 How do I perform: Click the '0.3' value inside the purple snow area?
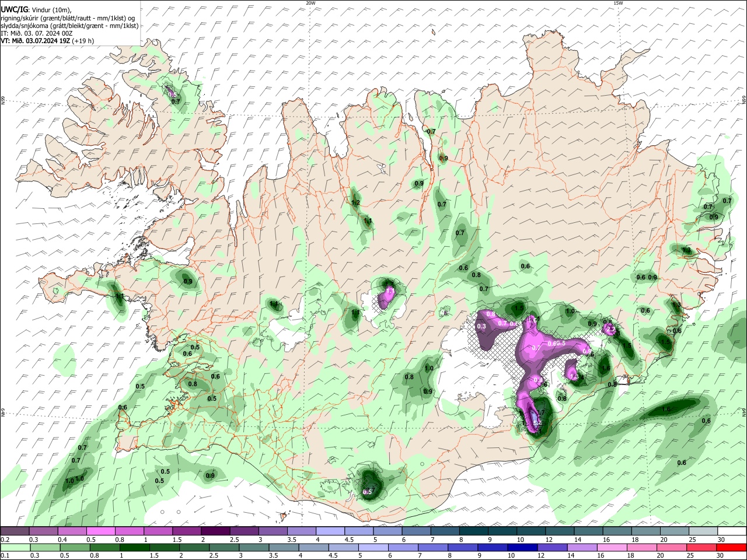pyautogui.click(x=481, y=327)
